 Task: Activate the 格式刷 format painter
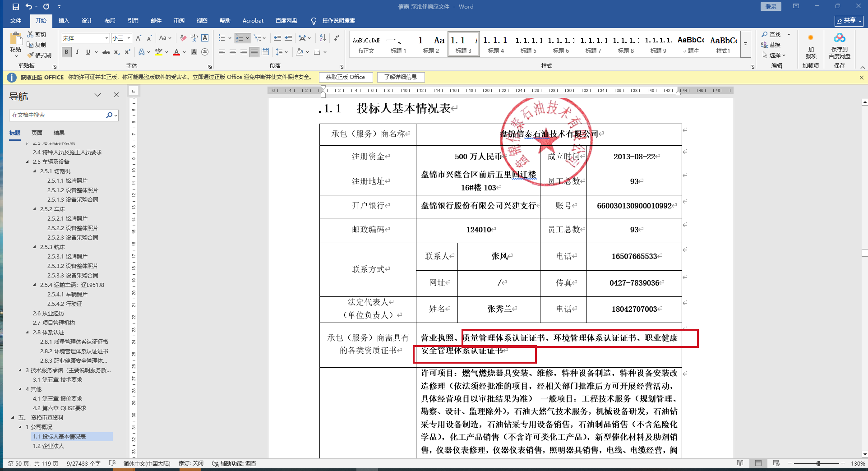[x=39, y=55]
